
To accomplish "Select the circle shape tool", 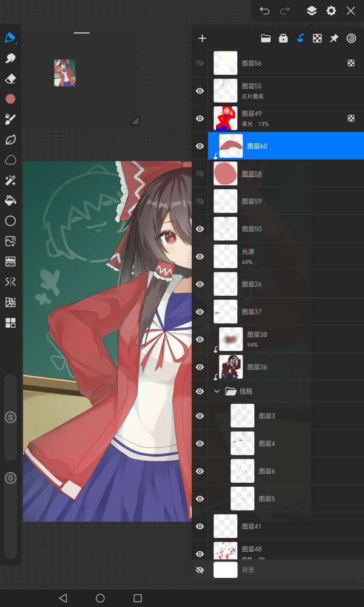I will point(10,221).
